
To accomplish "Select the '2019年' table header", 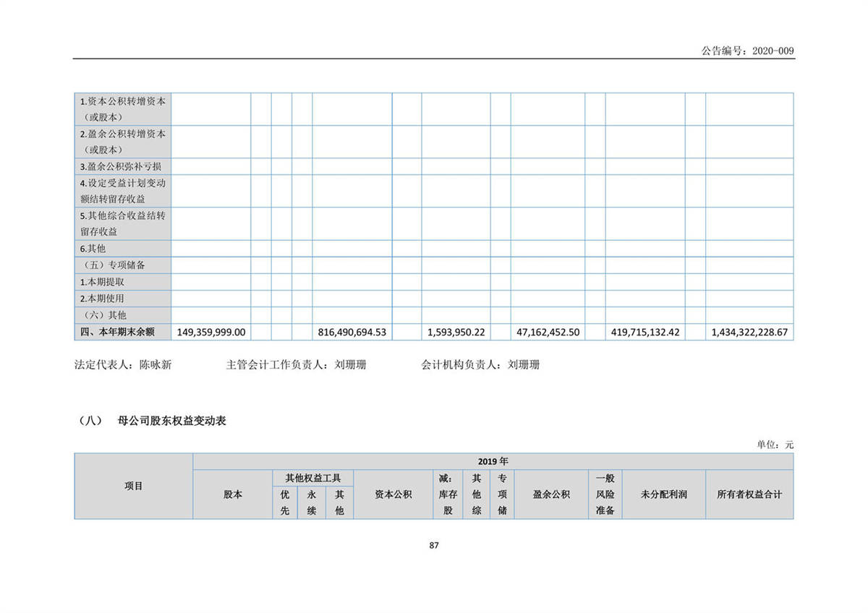I will pyautogui.click(x=493, y=461).
